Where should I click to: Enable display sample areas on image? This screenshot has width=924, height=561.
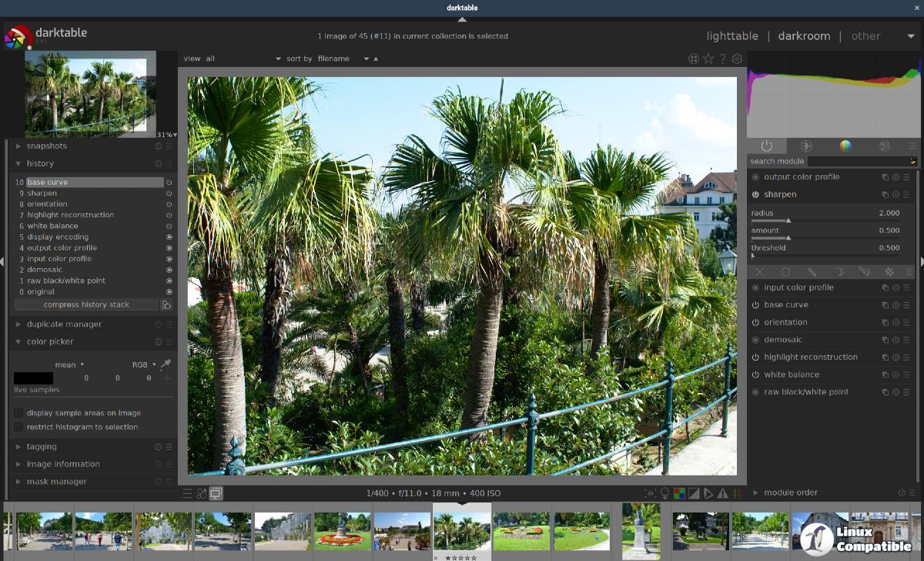pyautogui.click(x=18, y=413)
